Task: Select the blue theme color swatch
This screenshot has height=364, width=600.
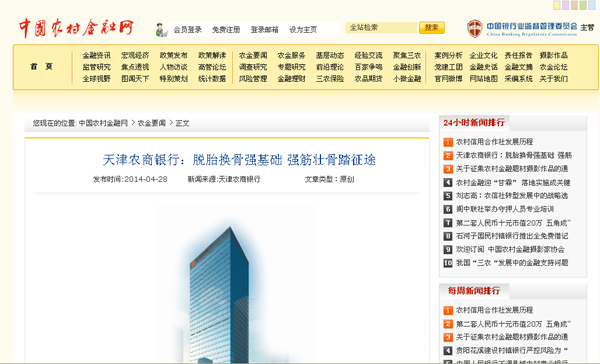Action: point(591,5)
